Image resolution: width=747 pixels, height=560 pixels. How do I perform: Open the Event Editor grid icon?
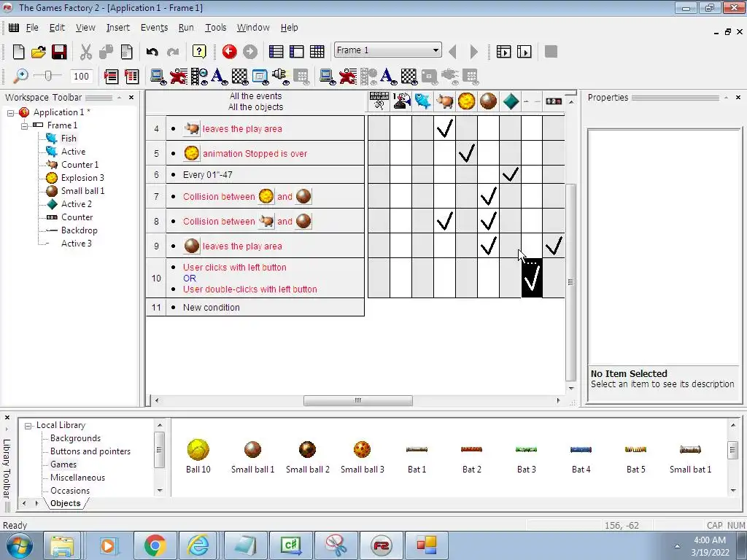317,52
